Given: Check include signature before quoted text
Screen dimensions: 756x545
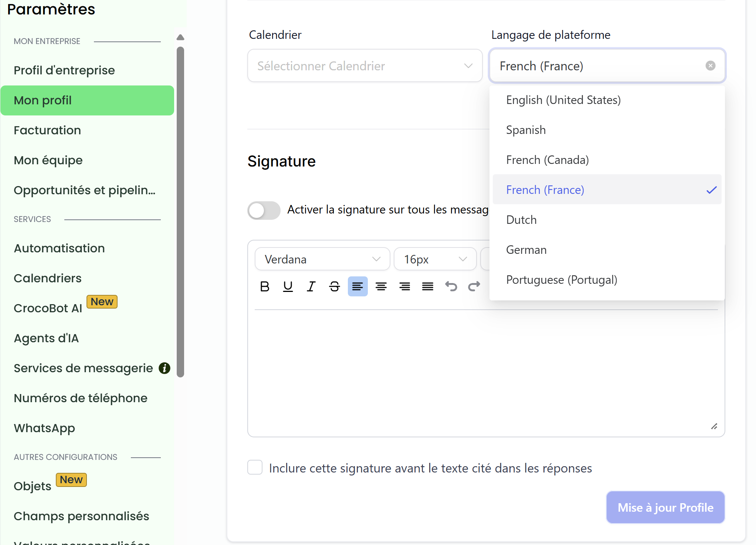Looking at the screenshot, I should tap(255, 468).
